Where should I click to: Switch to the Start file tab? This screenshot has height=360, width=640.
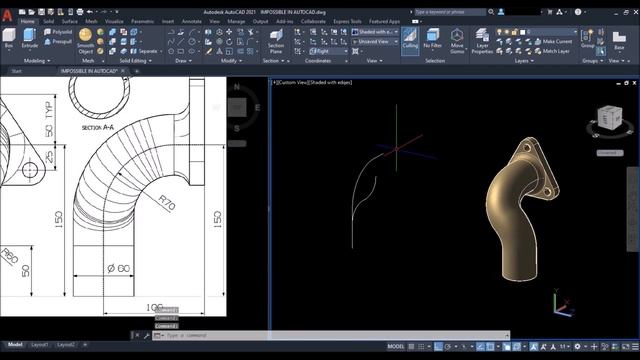tap(16, 71)
